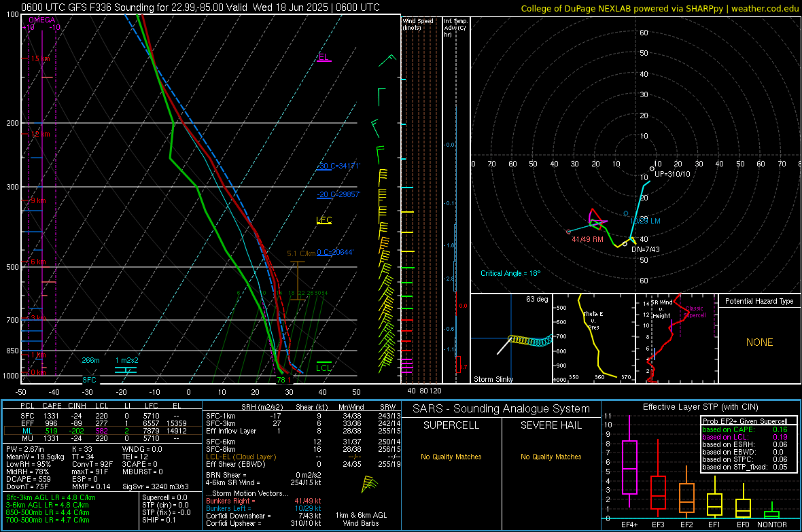Click the NONE hazard type value
802x532 pixels.
coord(760,342)
